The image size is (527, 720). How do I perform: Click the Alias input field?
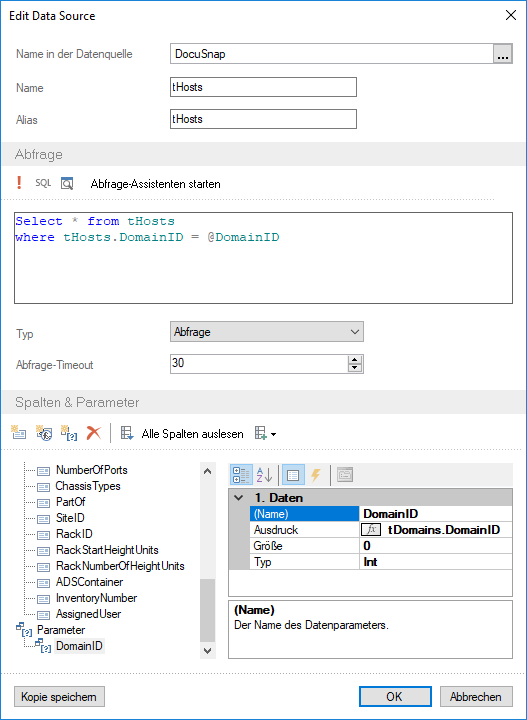(x=263, y=119)
